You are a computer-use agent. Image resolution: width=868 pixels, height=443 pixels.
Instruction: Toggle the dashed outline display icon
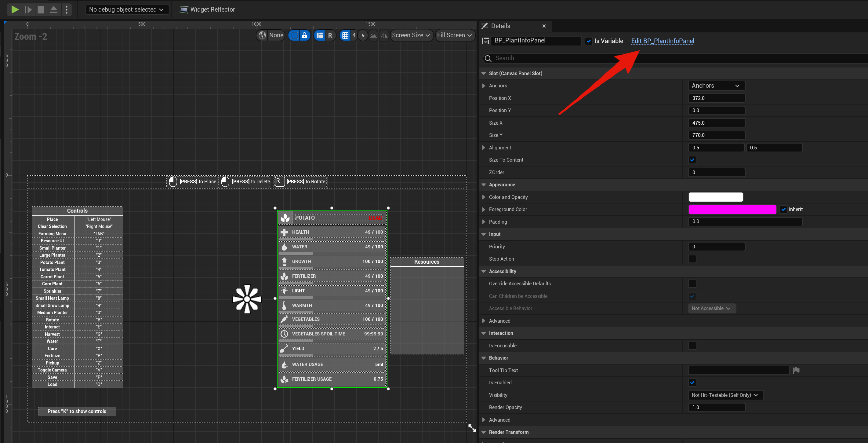[x=294, y=35]
